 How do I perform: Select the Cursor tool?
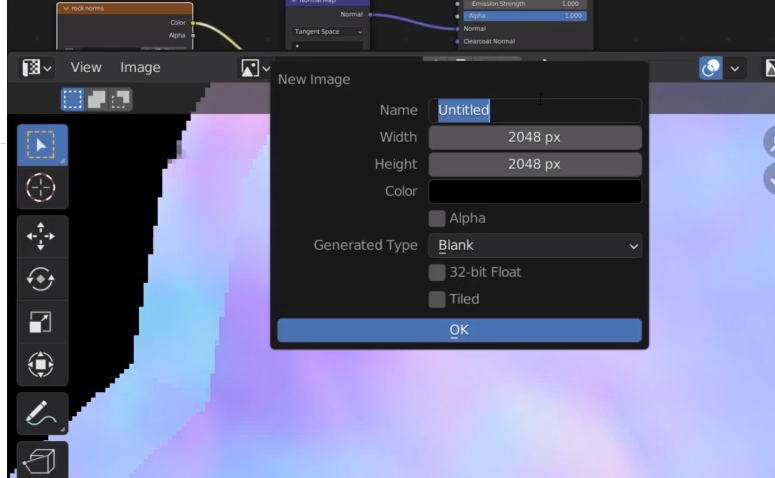43,188
